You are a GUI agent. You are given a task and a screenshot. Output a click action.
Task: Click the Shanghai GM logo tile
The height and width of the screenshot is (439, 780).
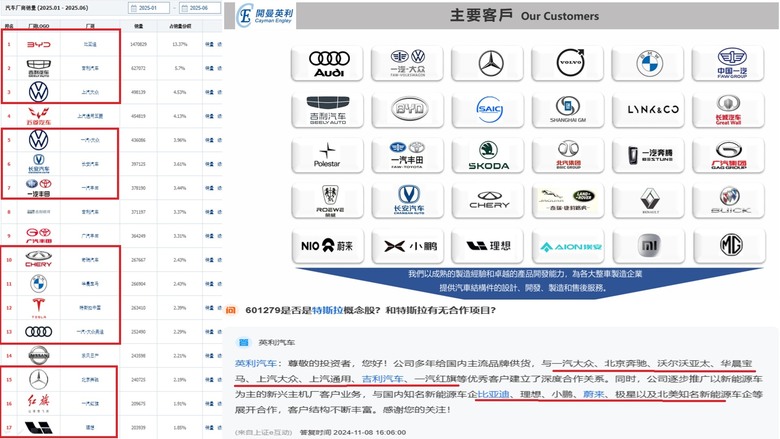[x=568, y=110]
